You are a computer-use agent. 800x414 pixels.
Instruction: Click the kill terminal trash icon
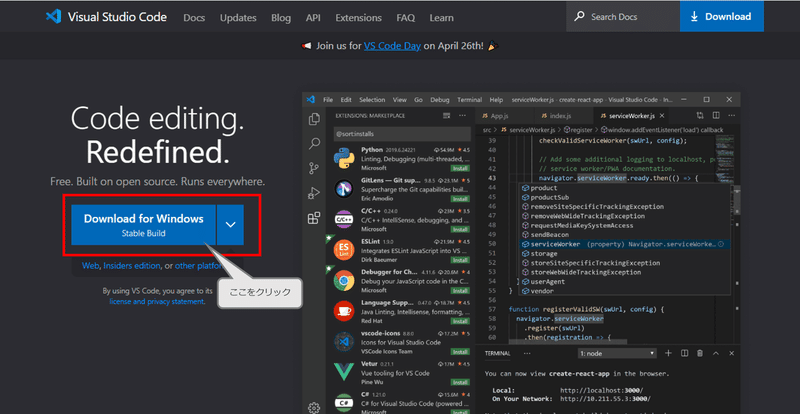tap(700, 353)
